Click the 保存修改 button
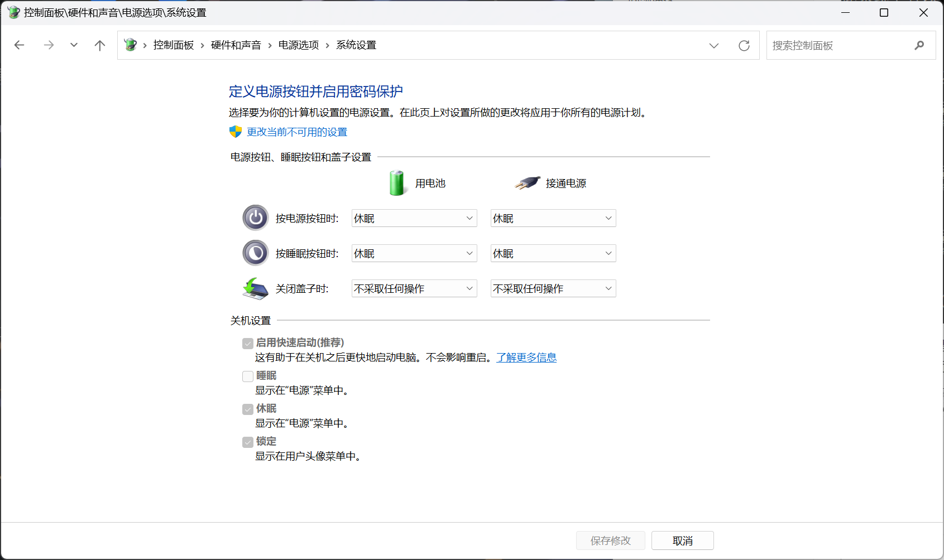Screen dimensions: 944x560 coord(611,540)
